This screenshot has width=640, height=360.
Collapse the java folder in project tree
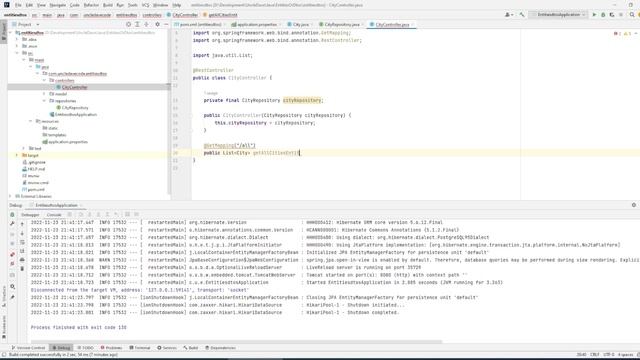31,67
